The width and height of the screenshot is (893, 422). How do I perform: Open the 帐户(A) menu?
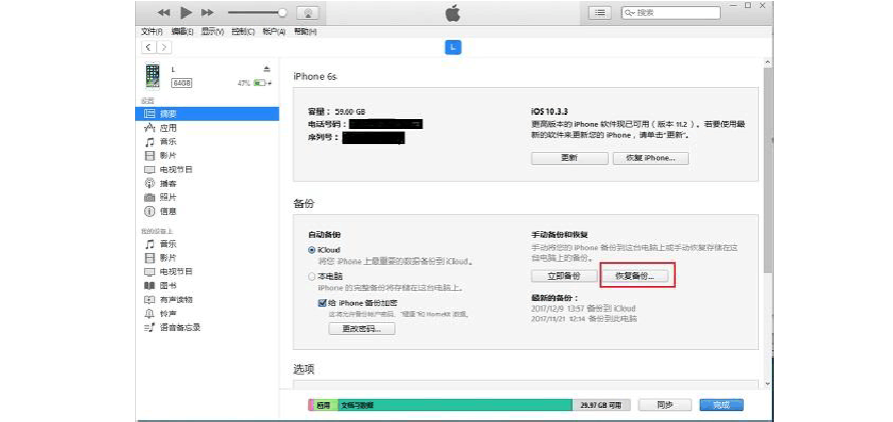coord(273,32)
